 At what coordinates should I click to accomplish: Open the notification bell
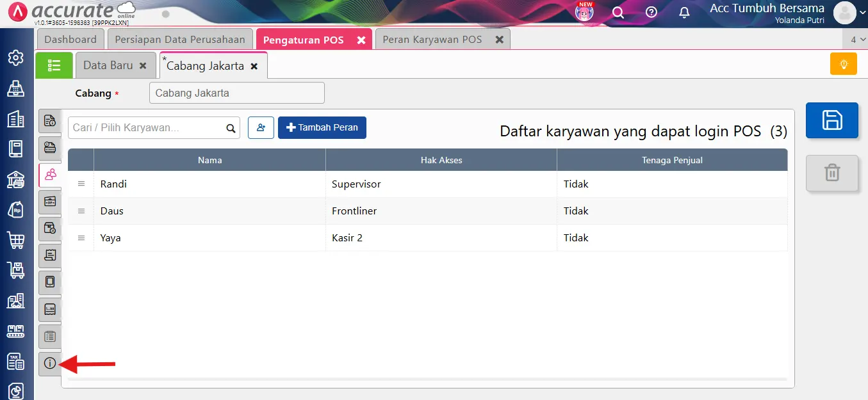[x=685, y=12]
